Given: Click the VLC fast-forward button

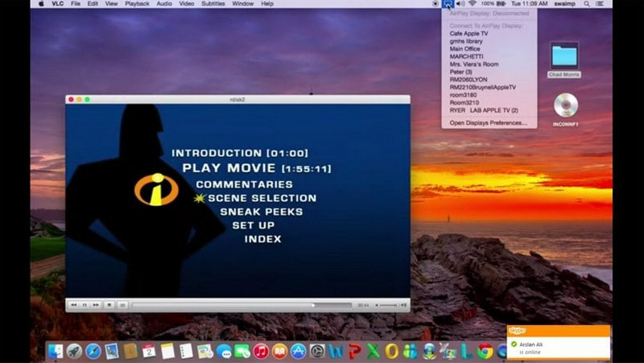Looking at the screenshot, I should click(x=96, y=305).
